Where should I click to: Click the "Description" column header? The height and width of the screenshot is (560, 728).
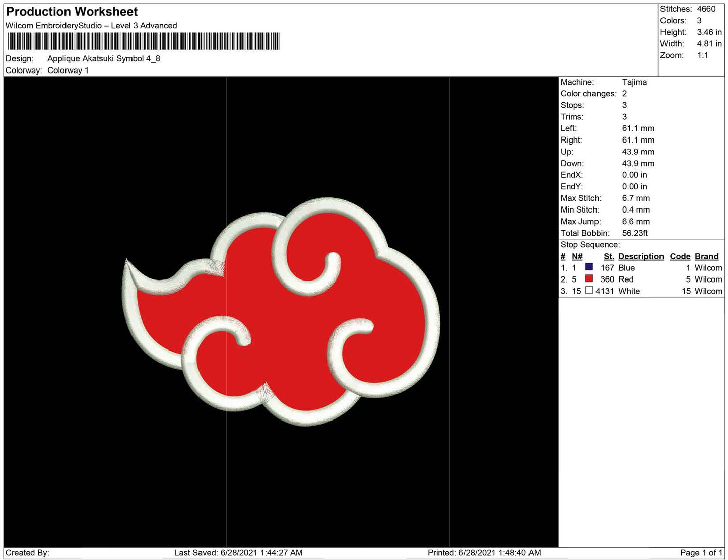click(x=641, y=256)
